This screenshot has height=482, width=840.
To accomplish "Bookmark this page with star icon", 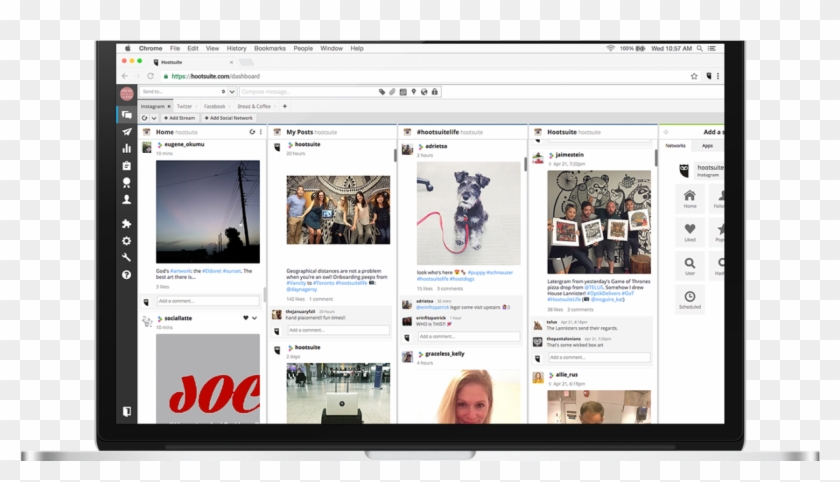I will [x=694, y=76].
